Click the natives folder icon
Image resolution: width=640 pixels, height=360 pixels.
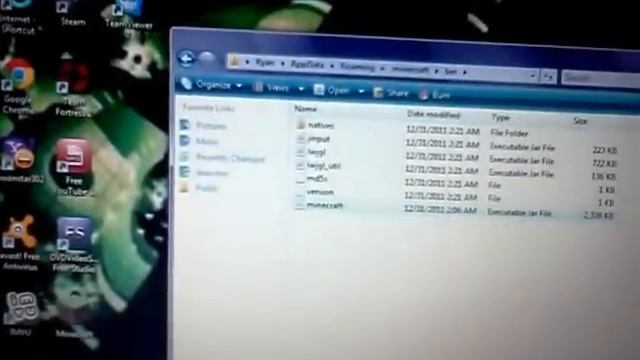click(x=301, y=124)
